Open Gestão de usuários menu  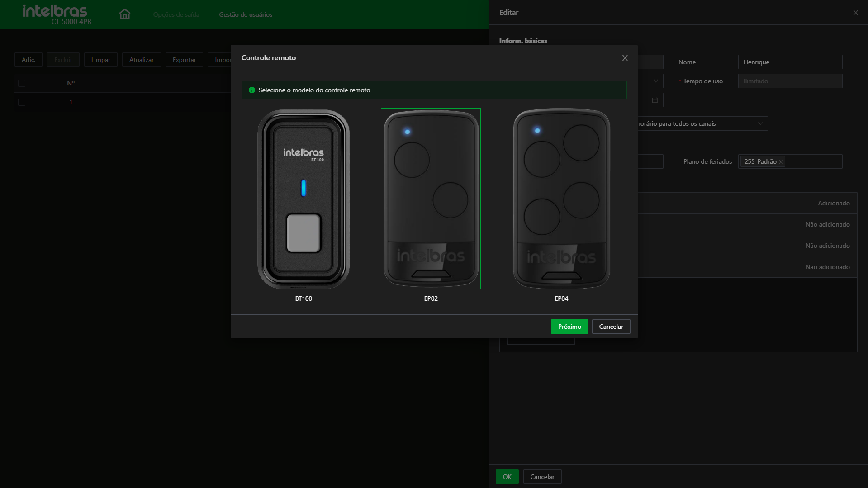[x=246, y=14]
